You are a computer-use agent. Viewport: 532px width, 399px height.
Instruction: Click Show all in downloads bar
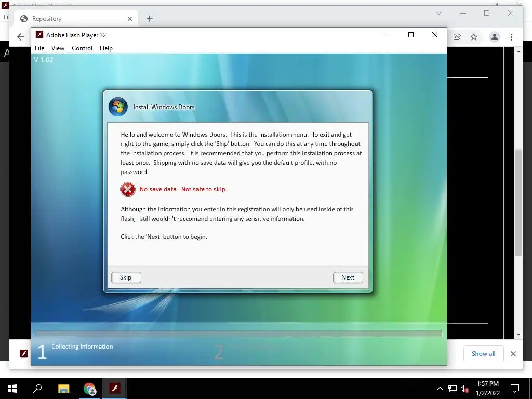point(484,353)
